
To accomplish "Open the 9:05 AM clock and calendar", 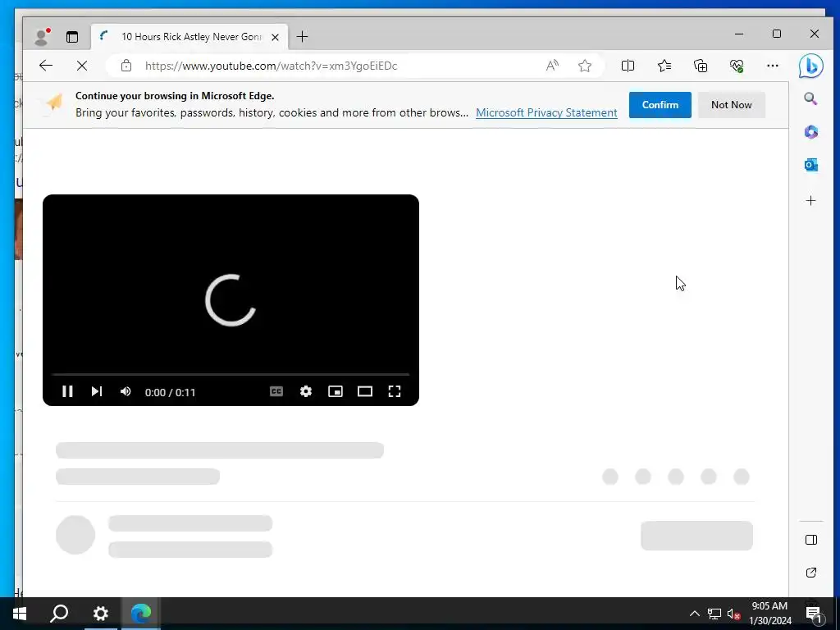I will pyautogui.click(x=769, y=614).
